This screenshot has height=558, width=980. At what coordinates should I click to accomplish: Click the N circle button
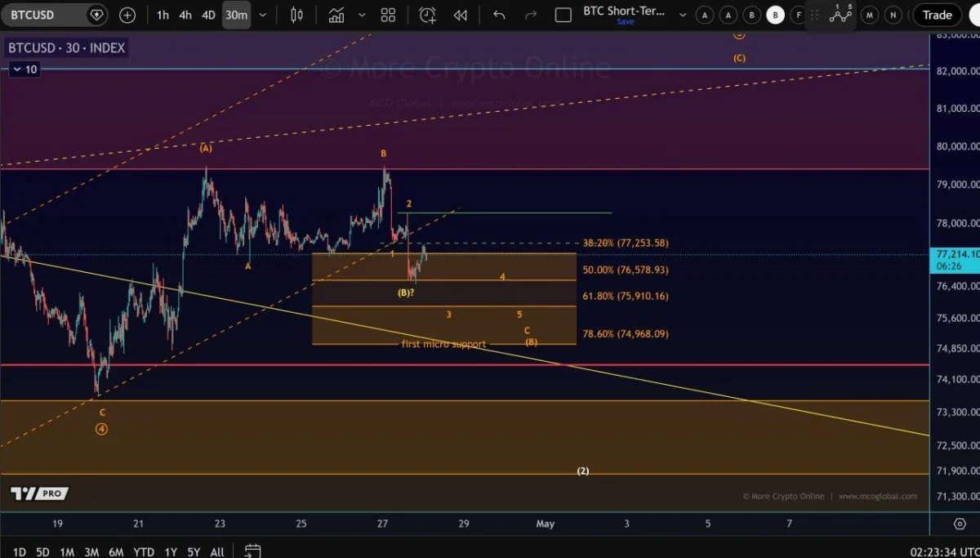click(894, 15)
